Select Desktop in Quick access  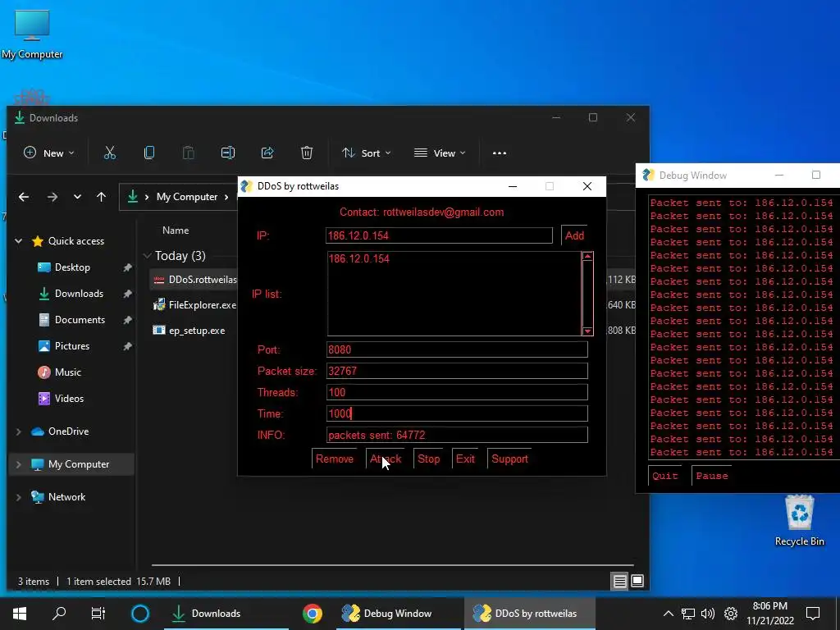tap(72, 267)
